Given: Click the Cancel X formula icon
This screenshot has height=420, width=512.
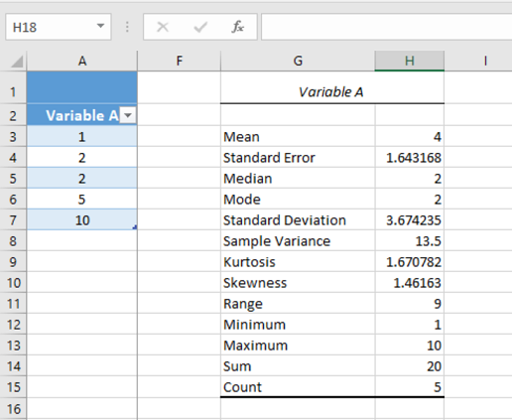Looking at the screenshot, I should coord(163,27).
